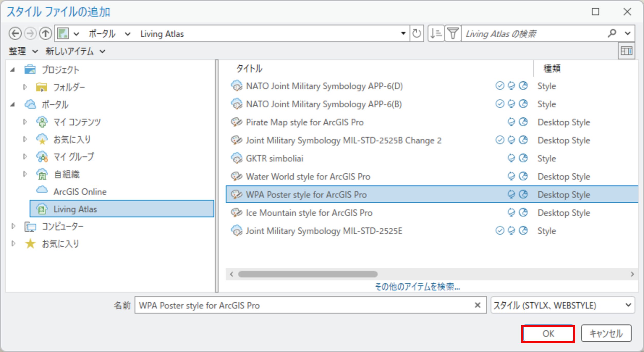Click the filter funnel icon

coord(453,34)
